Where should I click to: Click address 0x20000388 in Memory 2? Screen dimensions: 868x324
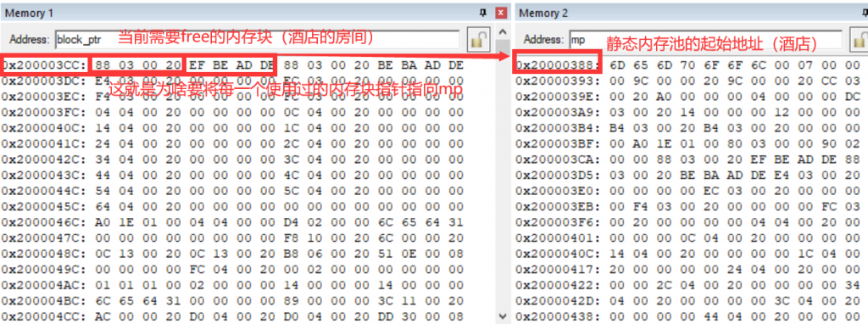click(x=558, y=65)
